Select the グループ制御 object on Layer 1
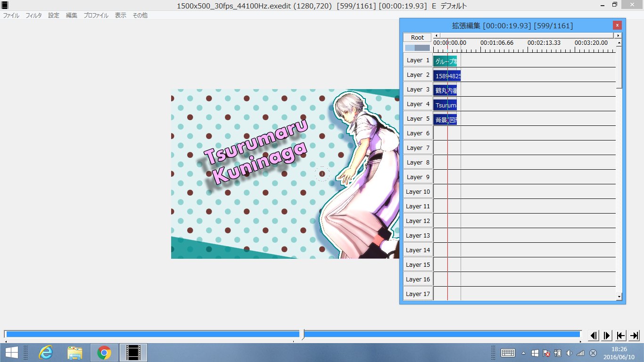 (445, 61)
